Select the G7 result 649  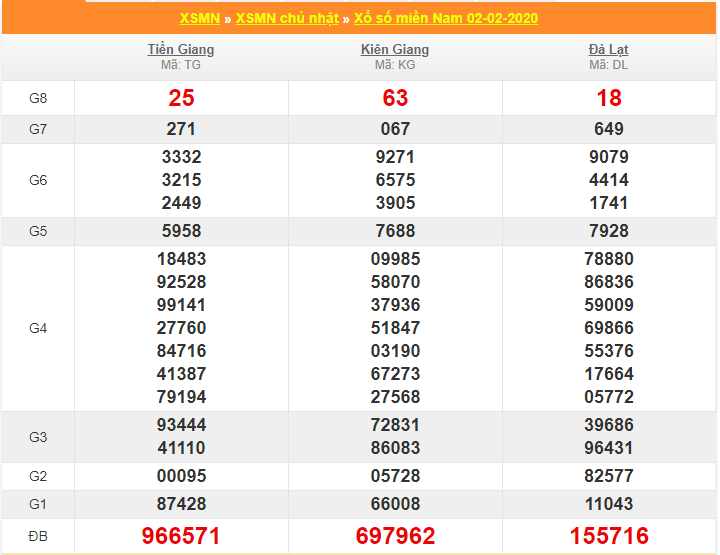pyautogui.click(x=609, y=129)
